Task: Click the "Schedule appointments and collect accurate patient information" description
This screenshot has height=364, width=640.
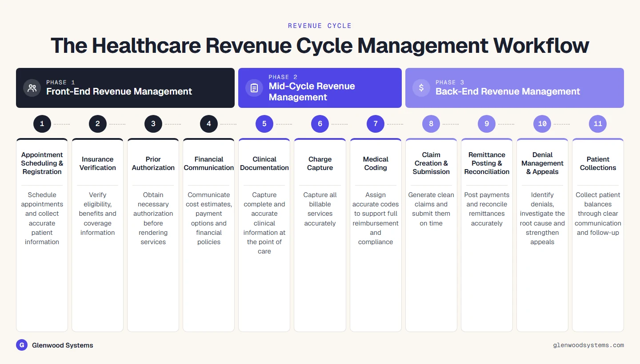Action: pos(42,218)
